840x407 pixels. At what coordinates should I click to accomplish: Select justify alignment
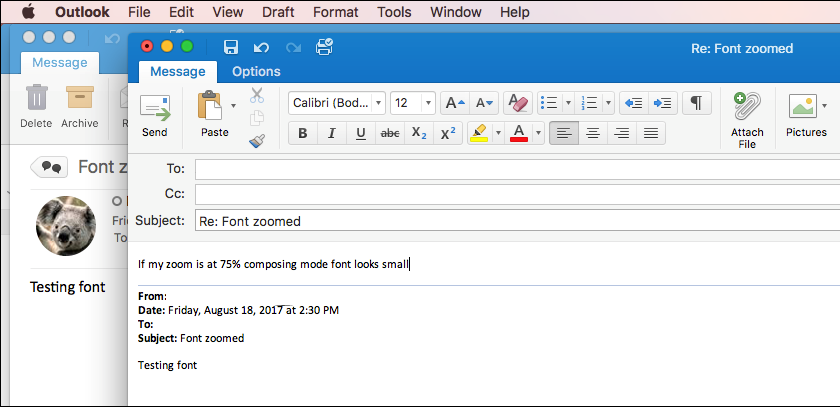pyautogui.click(x=651, y=133)
